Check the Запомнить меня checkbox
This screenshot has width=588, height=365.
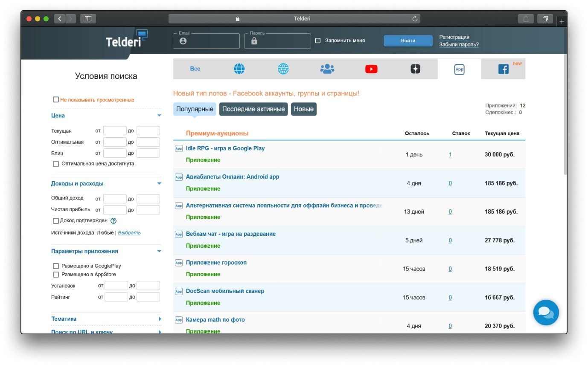317,41
